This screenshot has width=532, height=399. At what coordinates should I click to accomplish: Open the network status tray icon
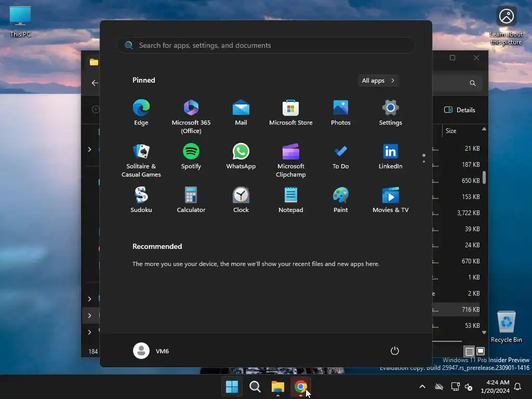coord(455,387)
